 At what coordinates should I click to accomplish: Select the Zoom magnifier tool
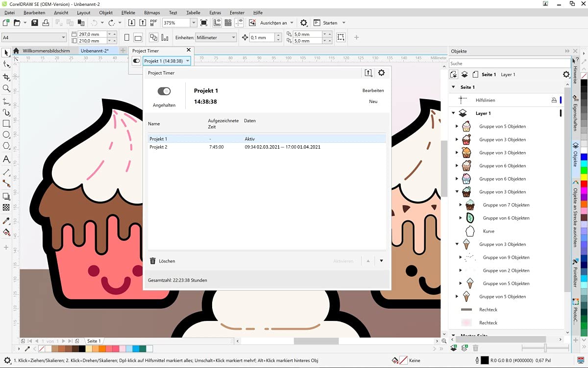point(6,89)
